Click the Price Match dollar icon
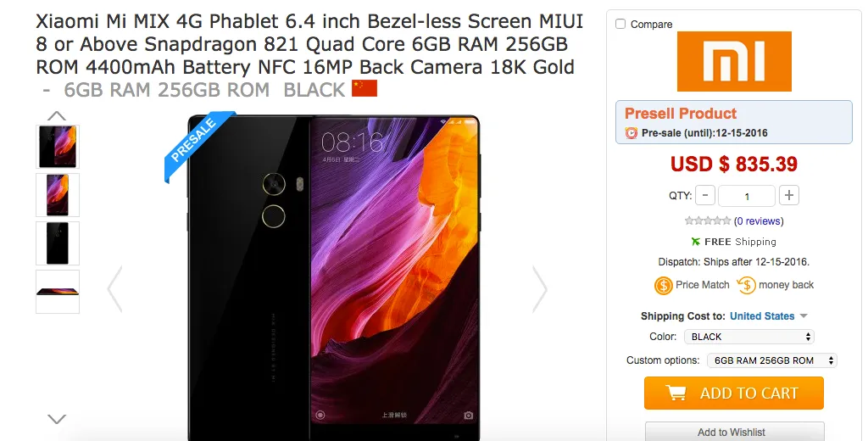The width and height of the screenshot is (868, 441). (663, 285)
